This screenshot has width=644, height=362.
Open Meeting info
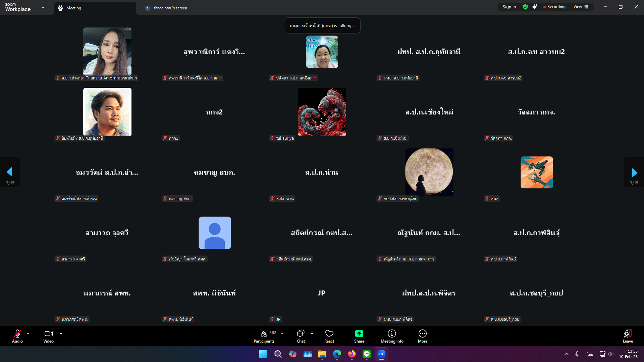tap(392, 334)
